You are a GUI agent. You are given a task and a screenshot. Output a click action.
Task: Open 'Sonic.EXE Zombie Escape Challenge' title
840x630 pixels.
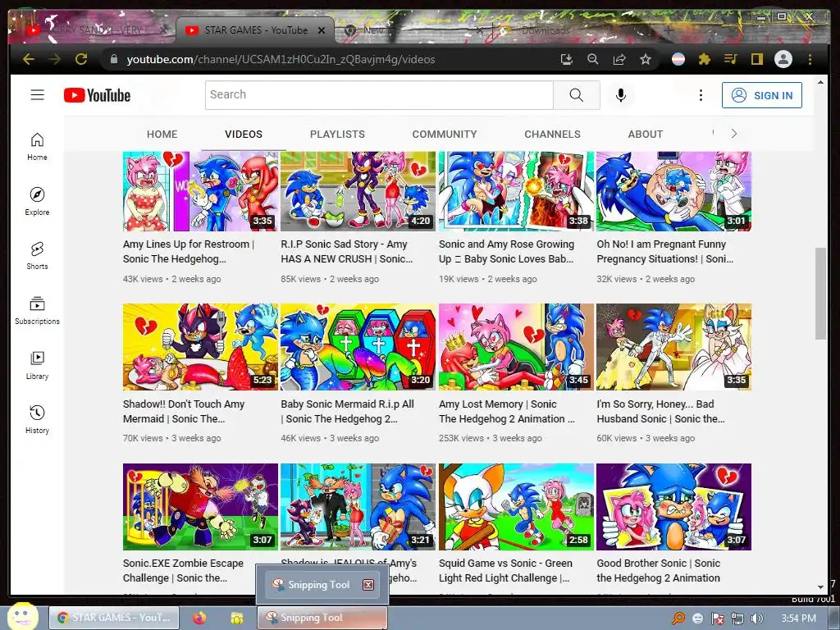click(x=183, y=571)
